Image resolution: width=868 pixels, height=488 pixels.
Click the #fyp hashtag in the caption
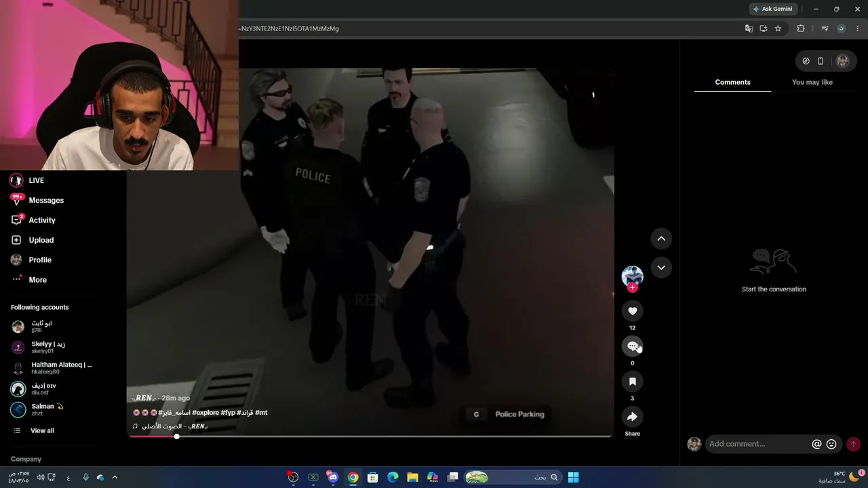point(228,413)
